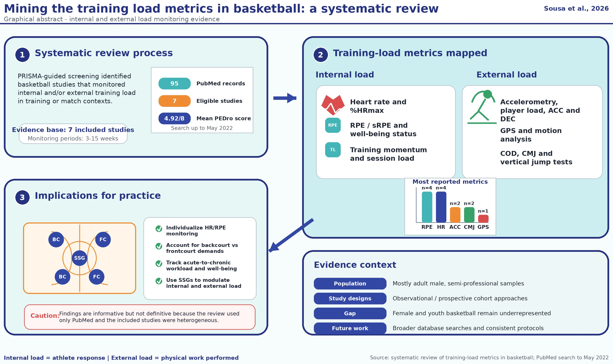The image size is (613, 364).
Task: Click the upper FC court circle
Action: tap(103, 239)
